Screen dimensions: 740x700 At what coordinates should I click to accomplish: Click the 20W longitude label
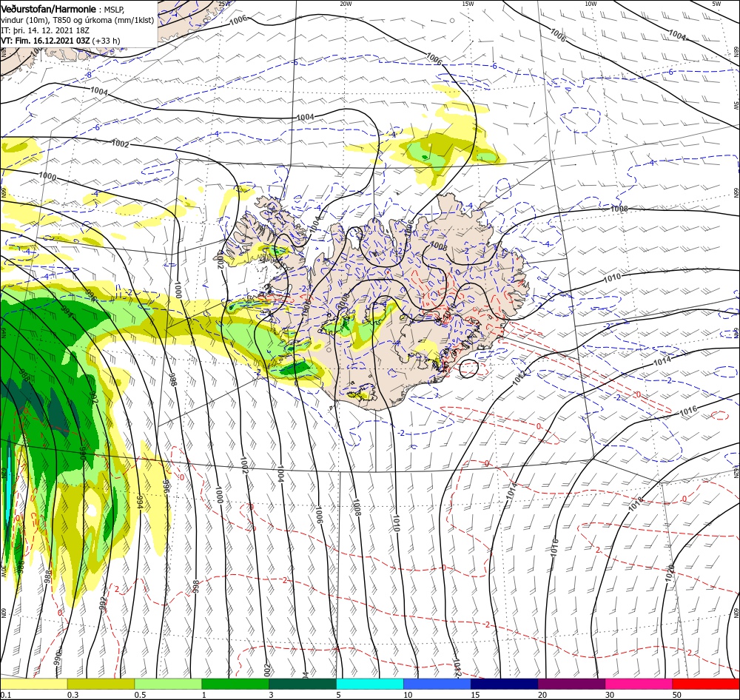[346, 4]
